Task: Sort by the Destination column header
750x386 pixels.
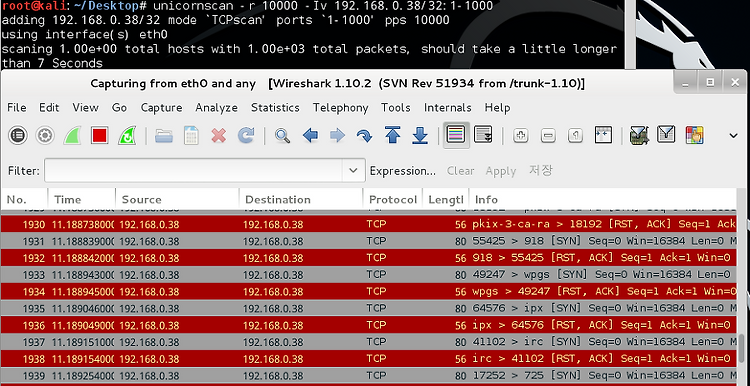Action: (x=300, y=199)
